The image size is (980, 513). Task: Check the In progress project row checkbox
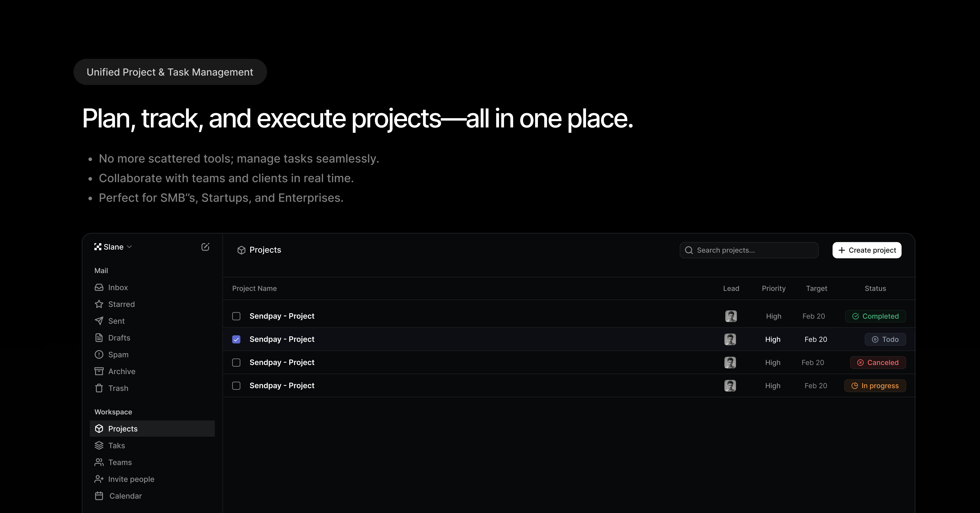[x=236, y=386]
